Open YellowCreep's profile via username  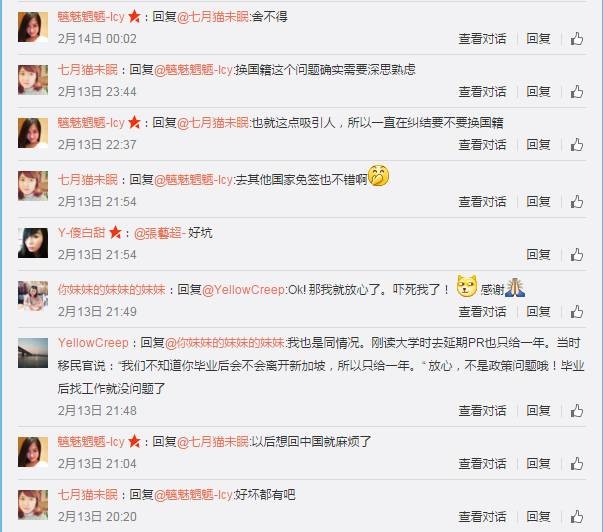tap(93, 343)
